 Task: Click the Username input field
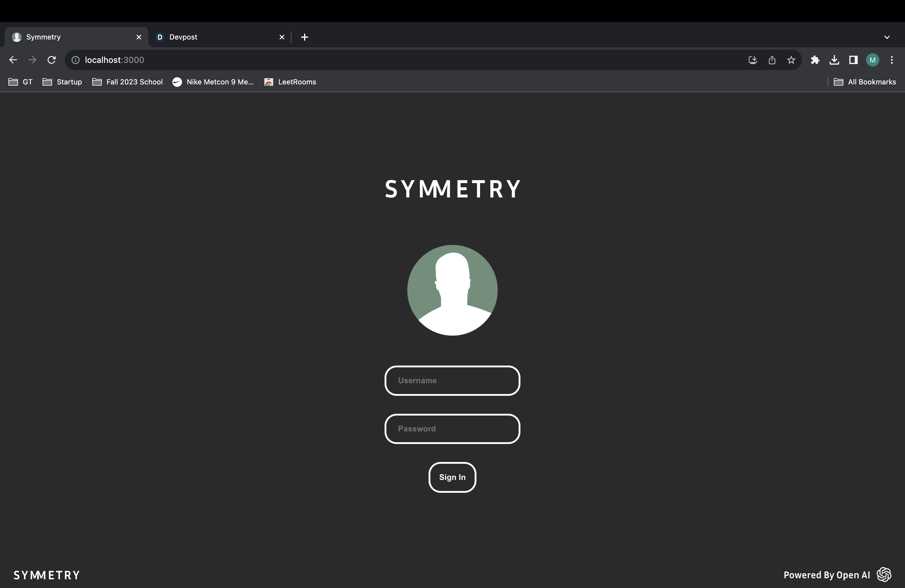coord(452,381)
